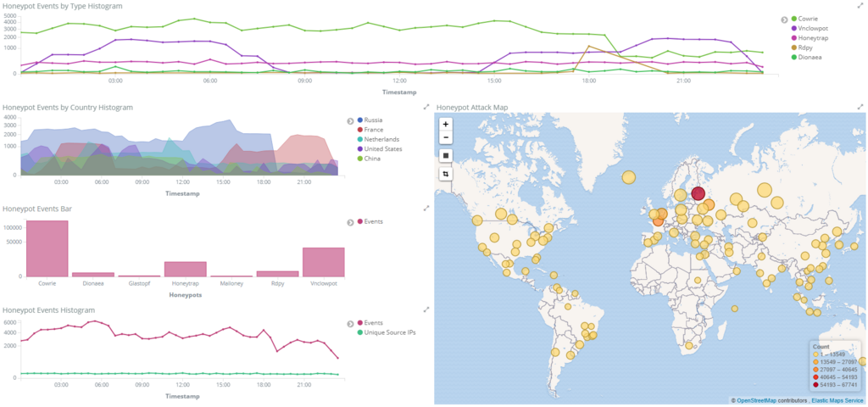Click the yellow marker in South Africa
Screen dimensions: 868x407
[x=689, y=346]
